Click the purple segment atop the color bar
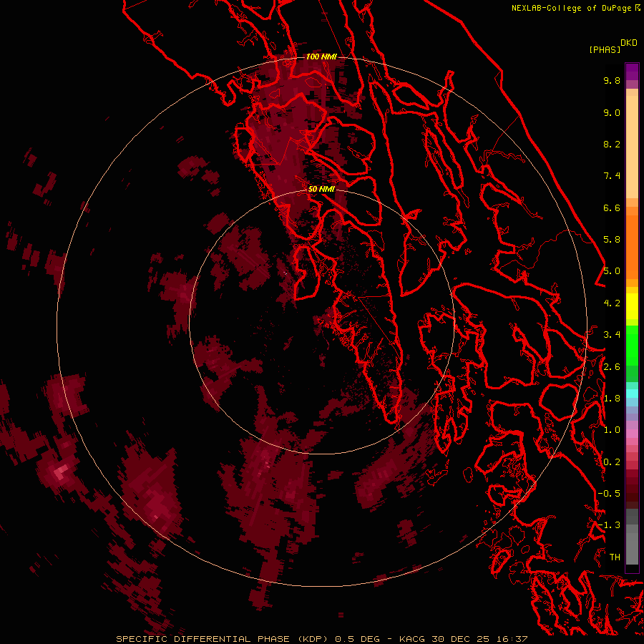Viewport: 644px width, 644px height. tap(632, 72)
